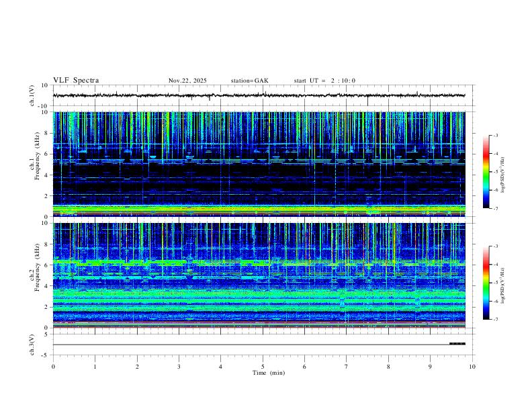Click the "station=GAK" label
Viewport: 532px width, 411px height.
(249, 81)
